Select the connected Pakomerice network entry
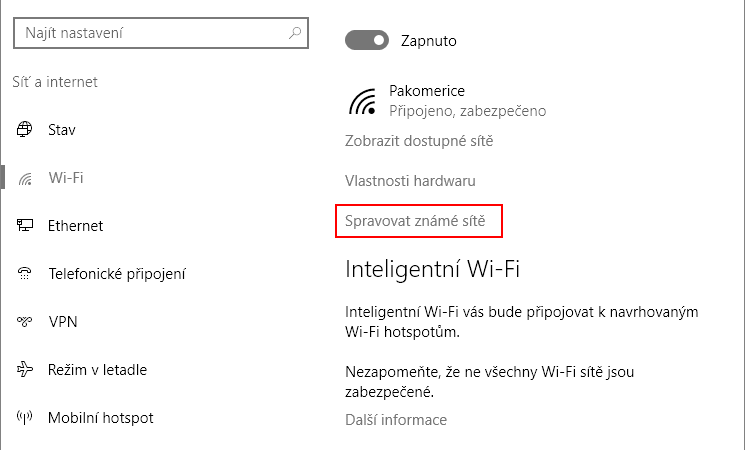Viewport: 745px width, 450px height. (447, 101)
